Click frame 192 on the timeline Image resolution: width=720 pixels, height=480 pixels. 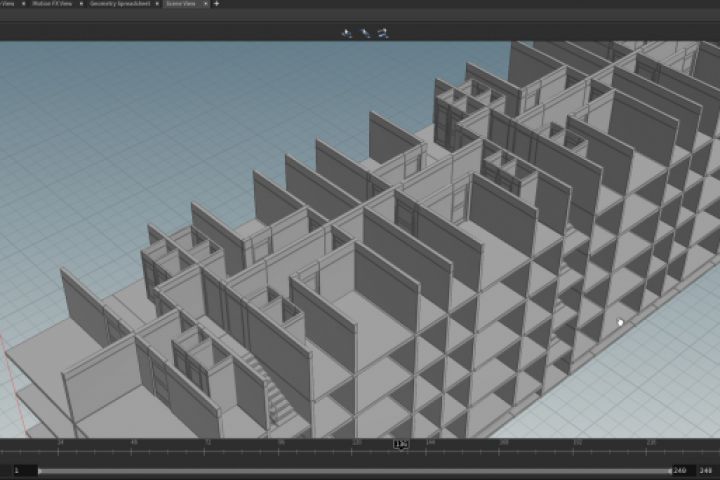(x=578, y=442)
